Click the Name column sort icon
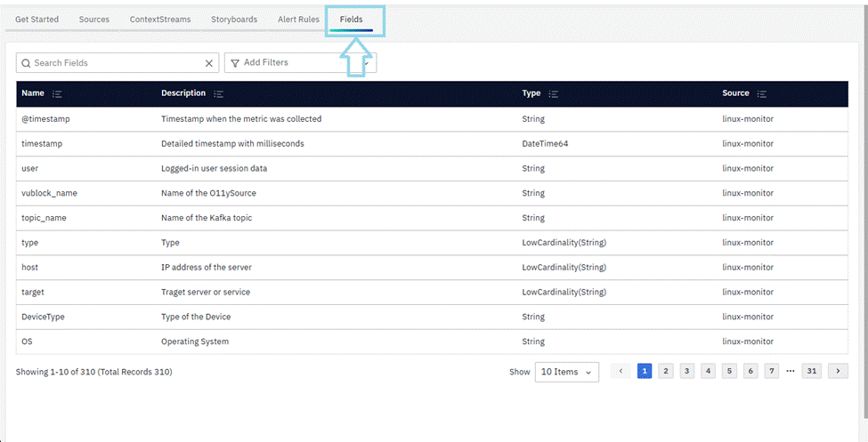The height and width of the screenshot is (442, 868). click(x=57, y=93)
